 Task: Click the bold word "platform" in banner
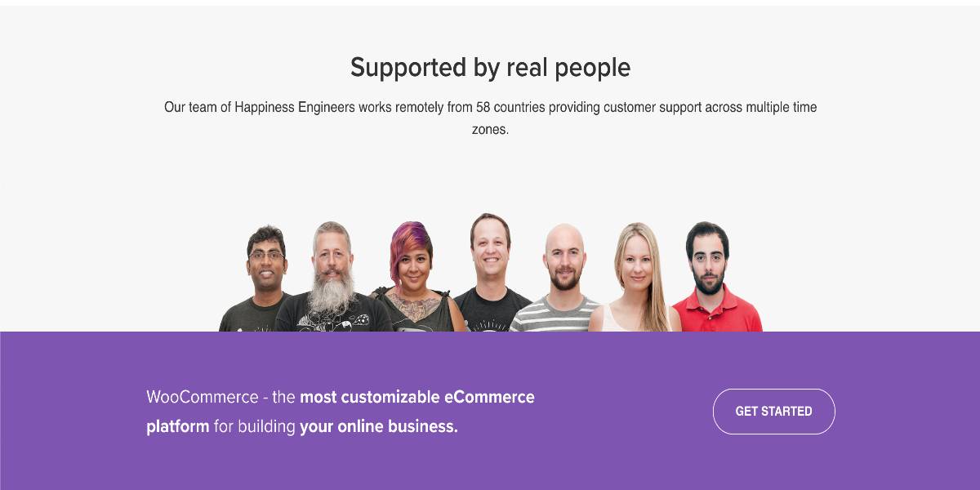click(x=178, y=426)
